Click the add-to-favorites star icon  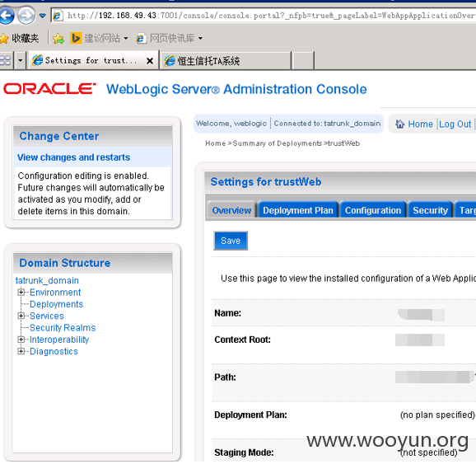58,38
